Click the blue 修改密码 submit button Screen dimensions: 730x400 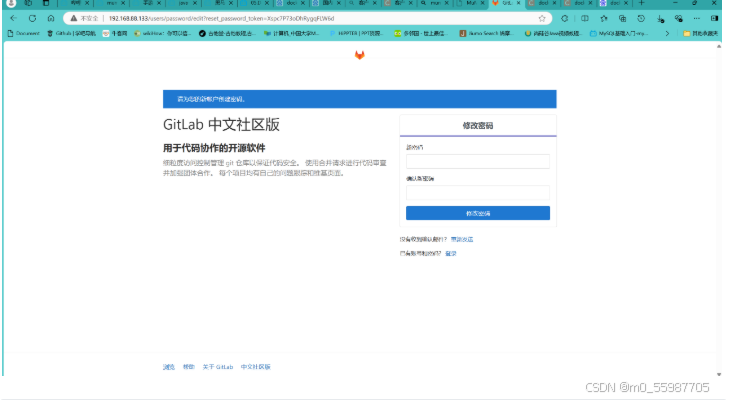point(478,213)
